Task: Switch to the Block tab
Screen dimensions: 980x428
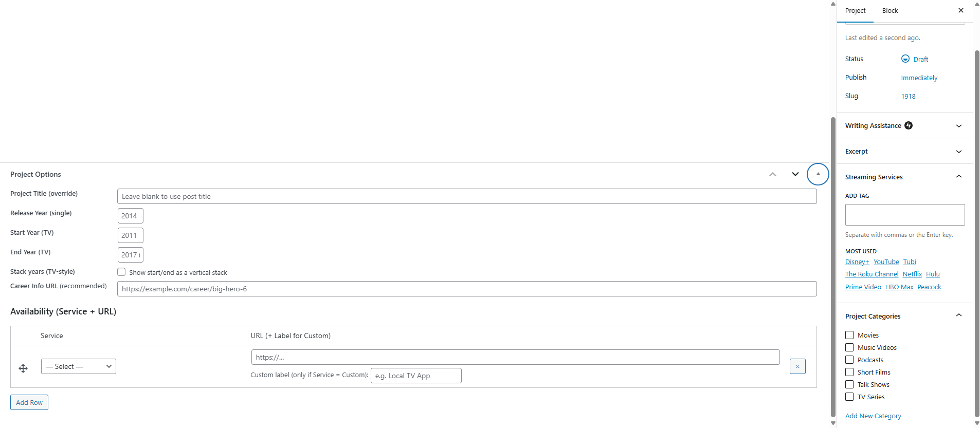Action: coord(890,10)
